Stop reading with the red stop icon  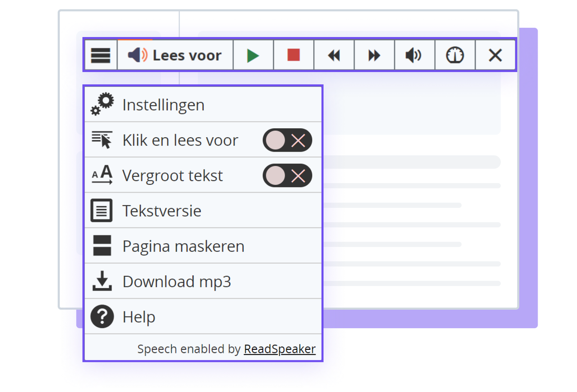point(293,55)
